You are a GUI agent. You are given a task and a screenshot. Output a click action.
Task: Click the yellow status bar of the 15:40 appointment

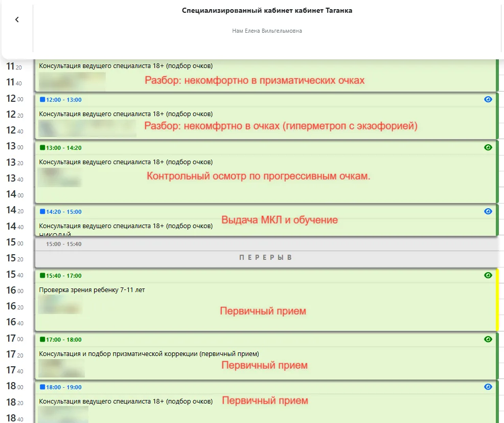click(497, 300)
